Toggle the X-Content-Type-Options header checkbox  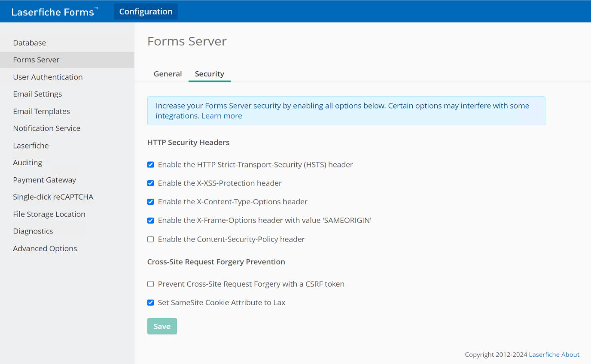[x=150, y=202]
